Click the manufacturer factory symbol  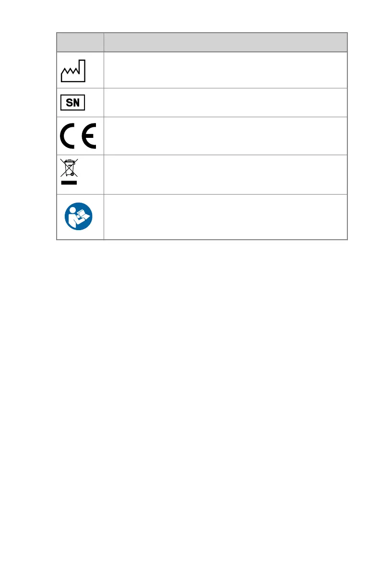[73, 71]
